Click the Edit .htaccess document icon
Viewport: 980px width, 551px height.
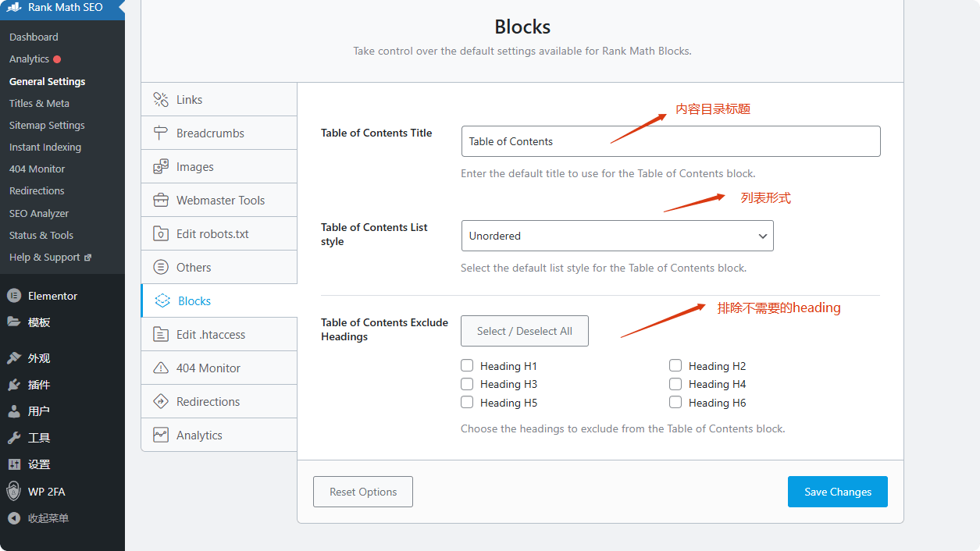point(161,334)
